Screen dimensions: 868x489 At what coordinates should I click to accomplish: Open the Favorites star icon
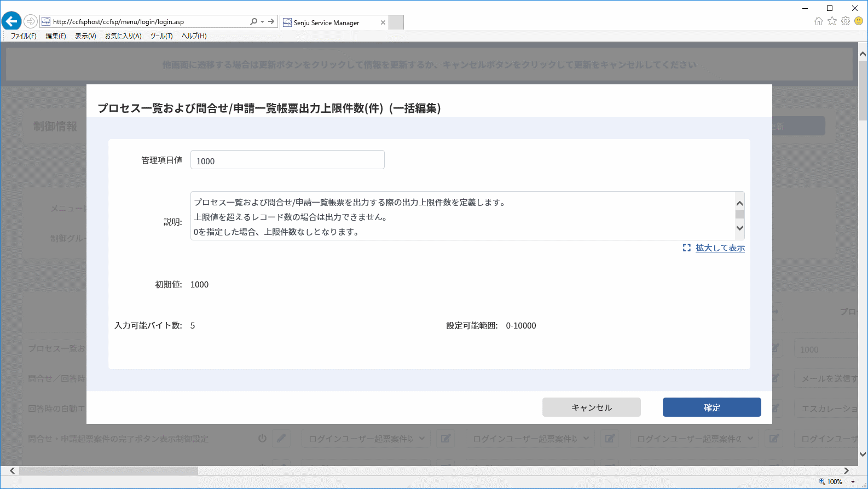(x=832, y=21)
